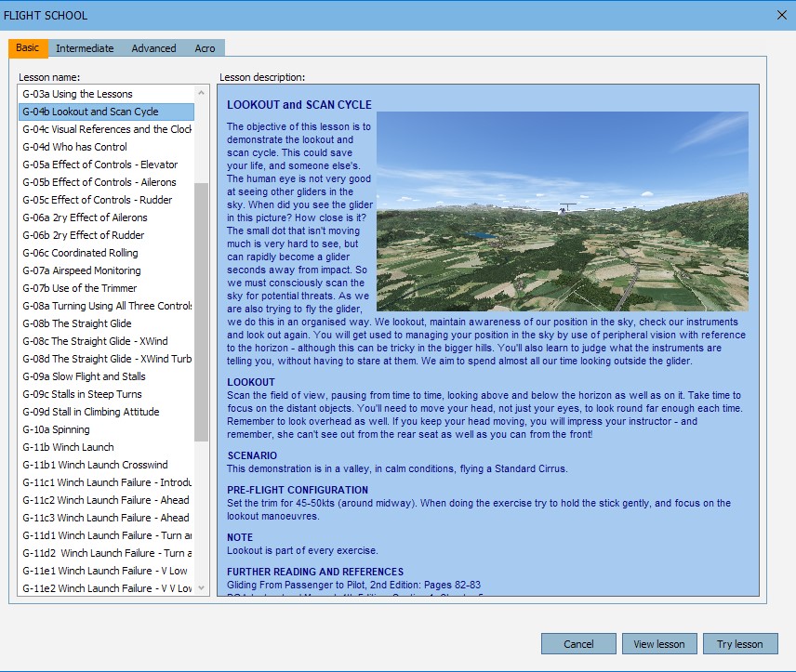Click the Basic tab
Image resolution: width=796 pixels, height=672 pixels.
coord(27,47)
